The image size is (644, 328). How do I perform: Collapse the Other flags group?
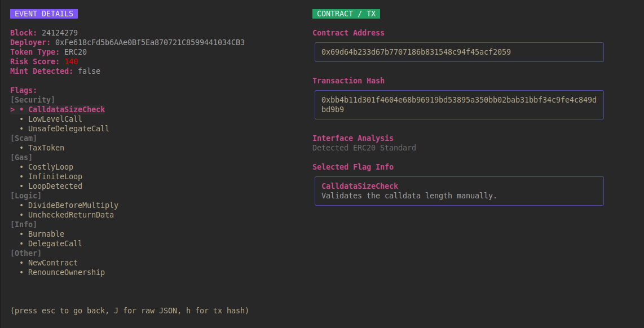(24, 253)
